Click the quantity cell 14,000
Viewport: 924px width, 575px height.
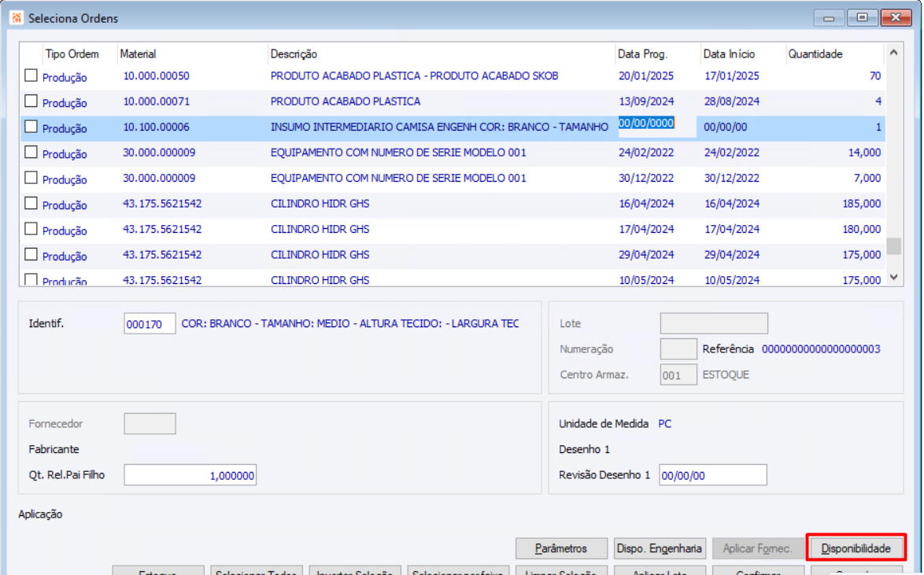(x=864, y=153)
